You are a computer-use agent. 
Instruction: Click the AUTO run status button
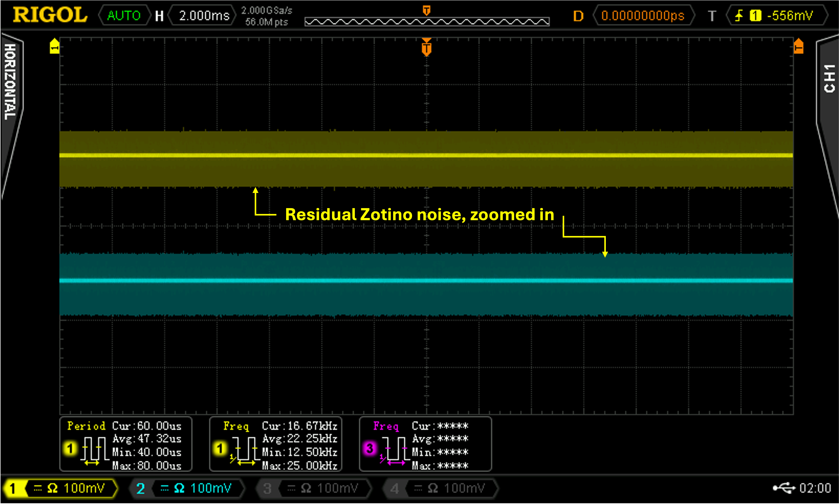click(x=124, y=16)
